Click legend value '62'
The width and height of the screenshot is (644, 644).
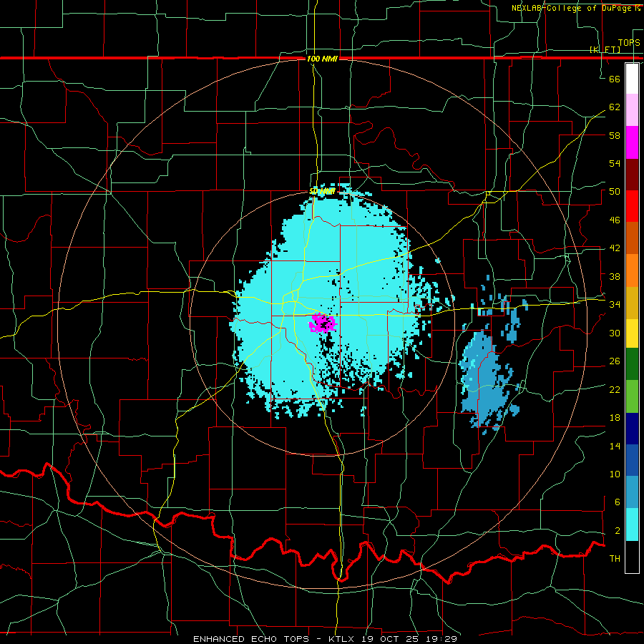pyautogui.click(x=615, y=107)
